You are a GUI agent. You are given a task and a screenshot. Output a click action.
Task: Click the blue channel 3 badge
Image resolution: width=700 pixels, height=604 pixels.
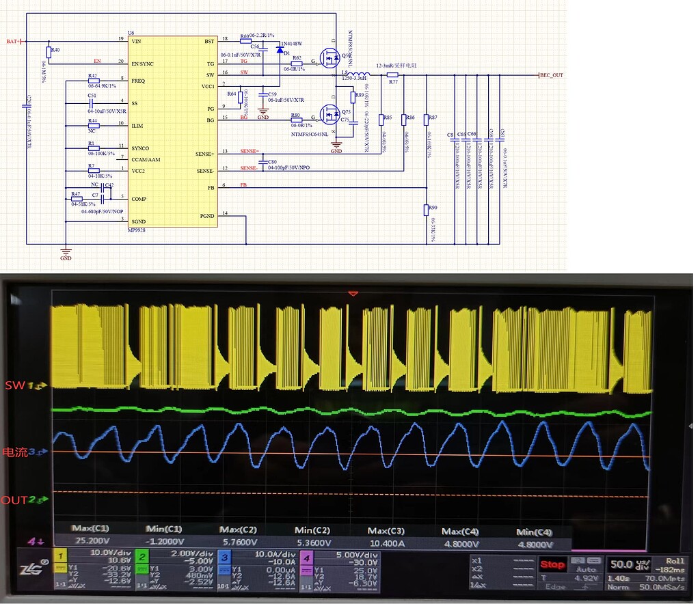[x=224, y=557]
